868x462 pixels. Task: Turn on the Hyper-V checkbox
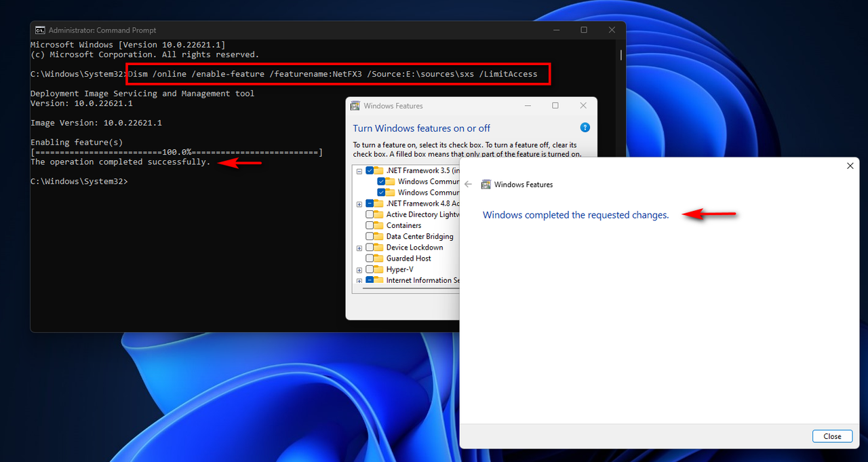(370, 269)
